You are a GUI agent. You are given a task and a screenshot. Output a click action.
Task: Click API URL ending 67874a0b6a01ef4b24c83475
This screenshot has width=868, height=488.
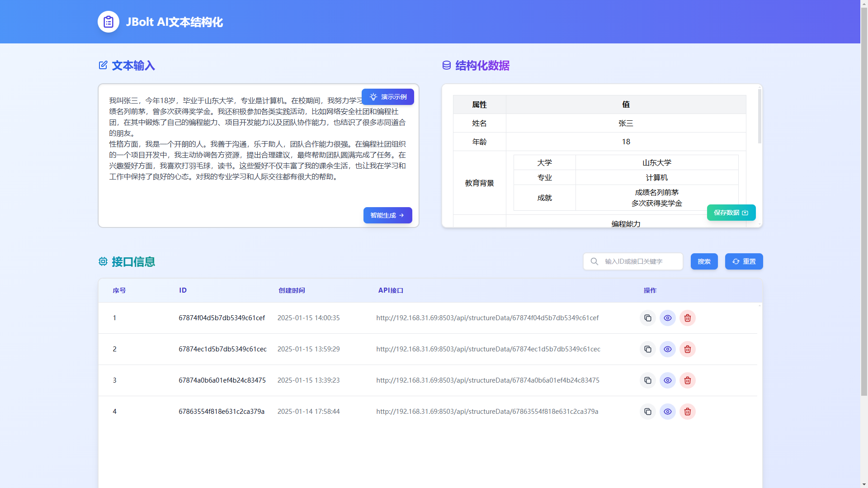[x=488, y=380]
